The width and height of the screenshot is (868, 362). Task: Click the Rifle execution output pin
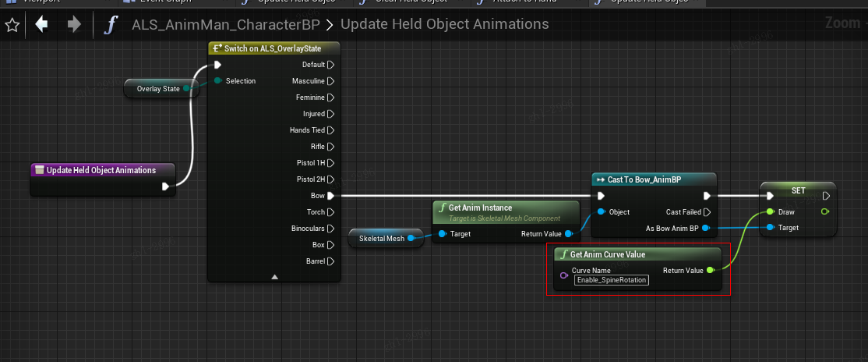(331, 147)
